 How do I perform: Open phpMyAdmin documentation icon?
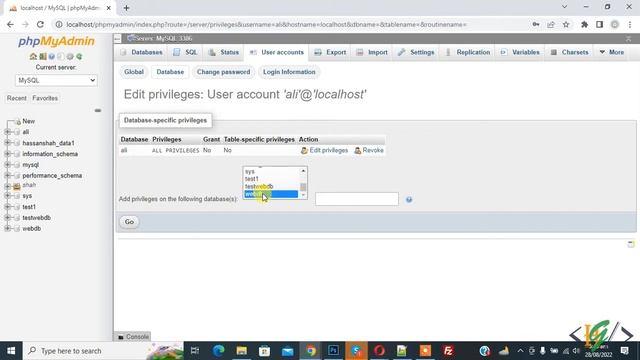coord(52,56)
